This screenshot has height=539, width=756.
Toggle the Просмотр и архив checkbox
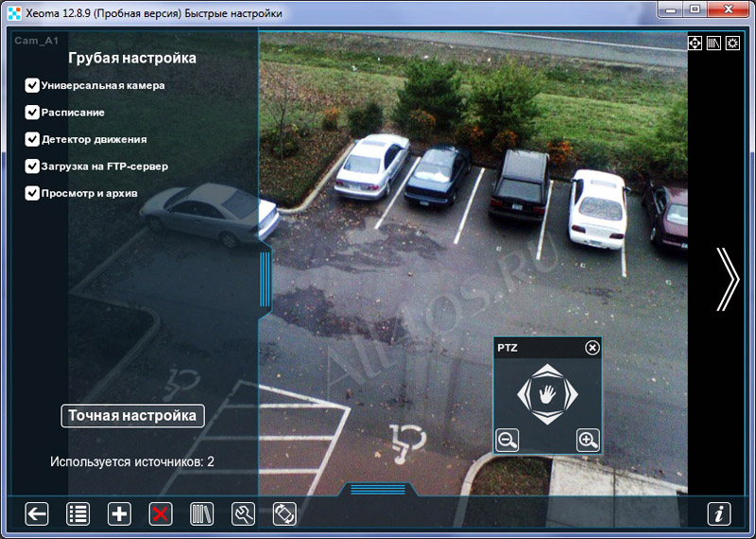coord(32,194)
